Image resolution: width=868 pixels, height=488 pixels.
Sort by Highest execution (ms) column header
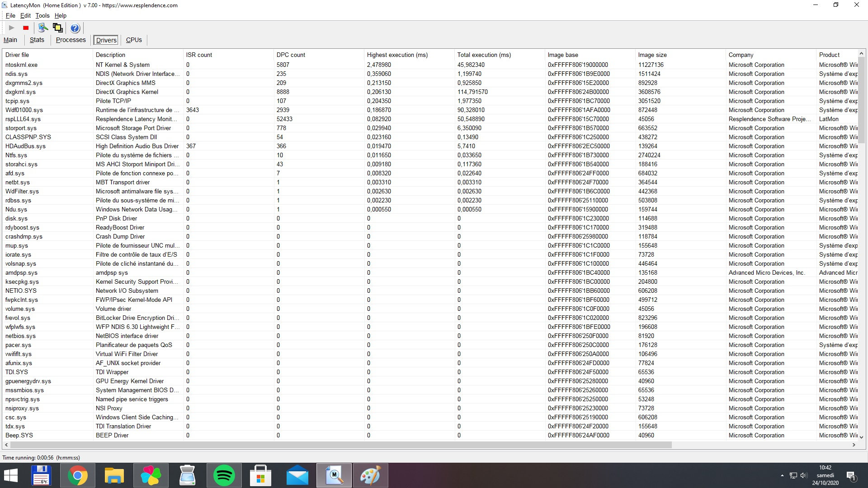tap(397, 55)
